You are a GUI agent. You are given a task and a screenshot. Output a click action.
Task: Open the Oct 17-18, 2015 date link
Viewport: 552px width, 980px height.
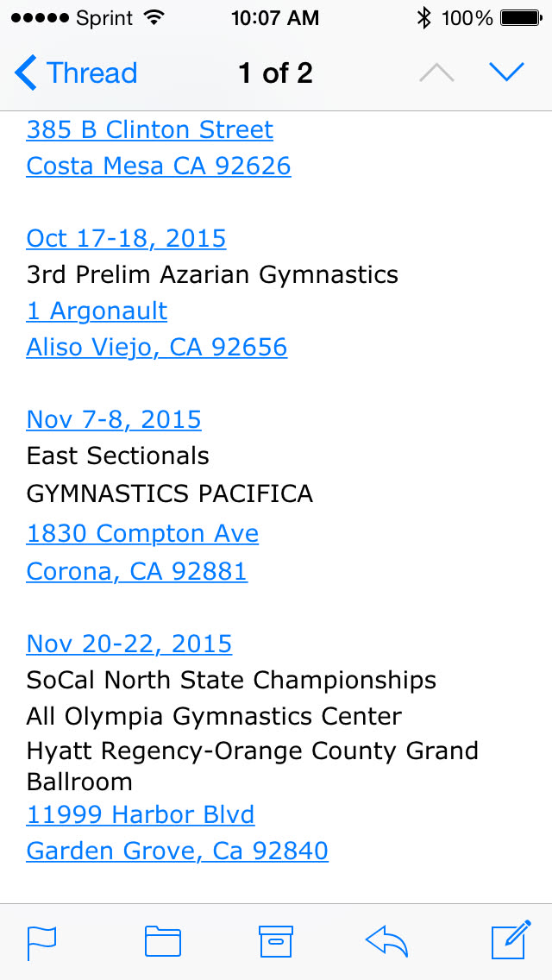pyautogui.click(x=127, y=238)
